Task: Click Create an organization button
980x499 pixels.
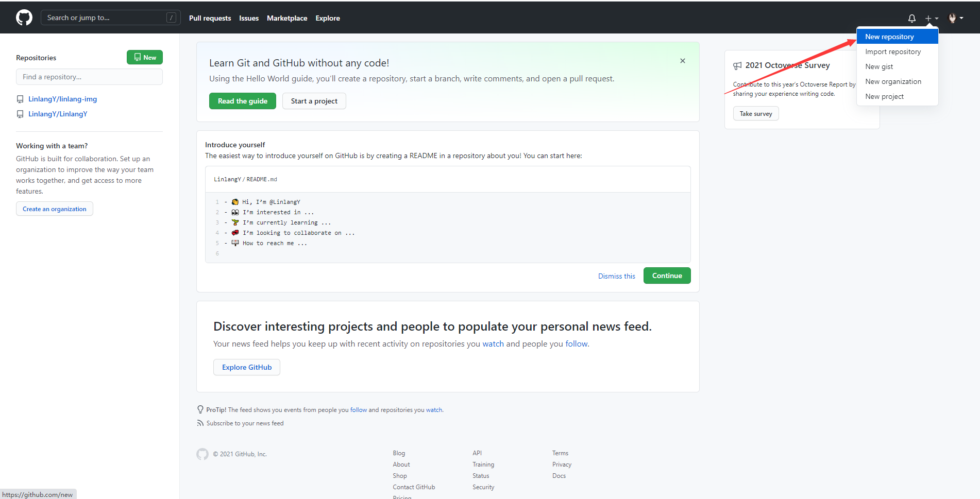Action: click(55, 209)
